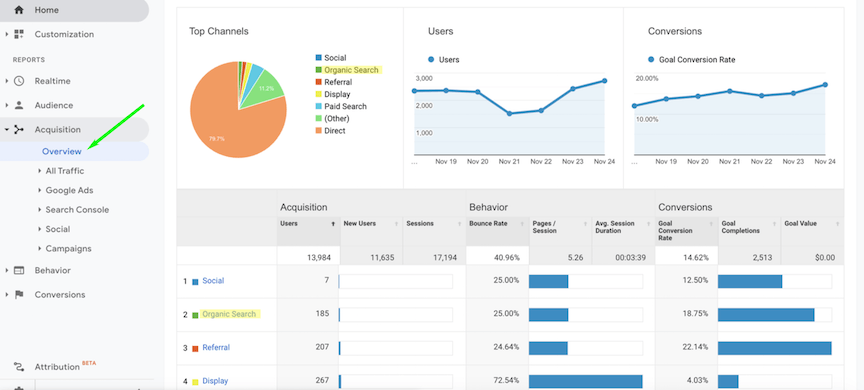Open the Conversions reports section

(x=60, y=295)
